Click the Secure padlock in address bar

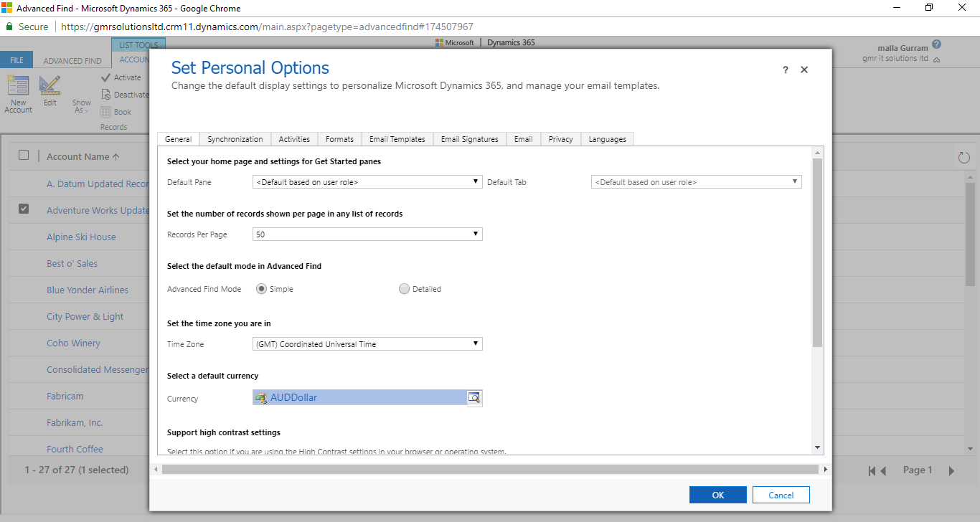click(x=9, y=27)
